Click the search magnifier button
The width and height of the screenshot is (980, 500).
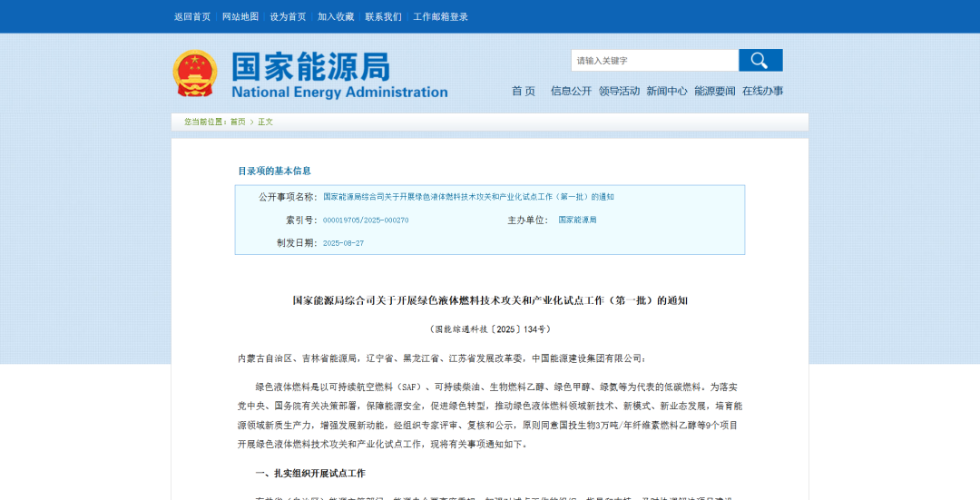click(x=760, y=61)
